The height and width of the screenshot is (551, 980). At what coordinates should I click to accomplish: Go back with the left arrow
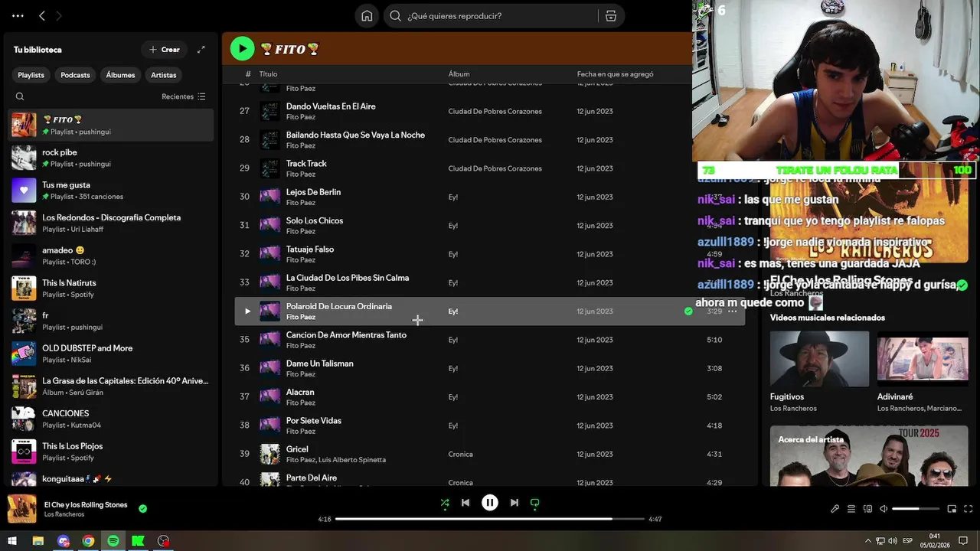coord(42,15)
